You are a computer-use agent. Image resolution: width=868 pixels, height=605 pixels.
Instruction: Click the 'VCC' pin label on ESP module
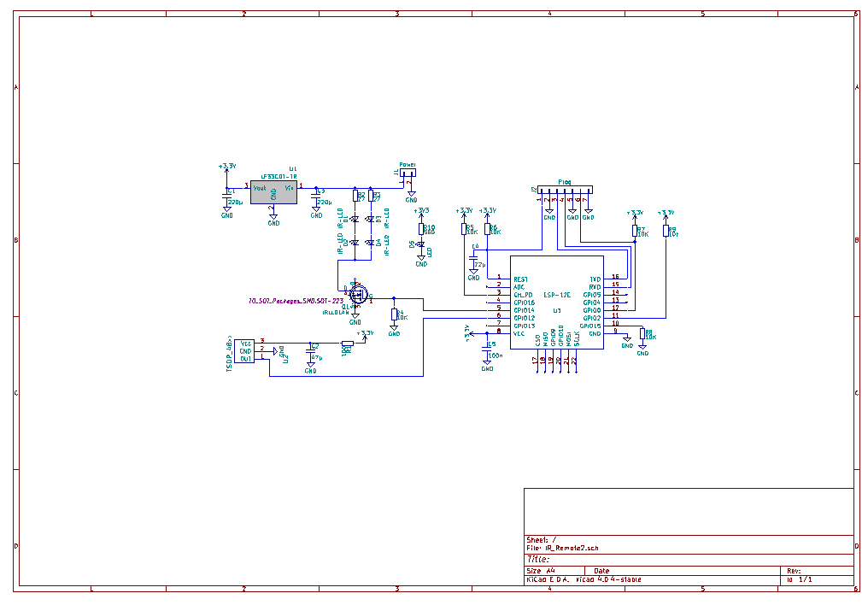(x=519, y=334)
